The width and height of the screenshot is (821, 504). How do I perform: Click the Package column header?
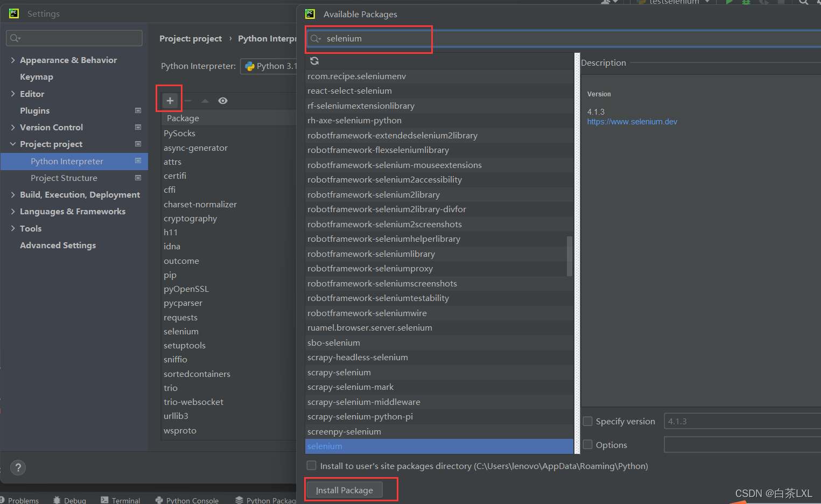[229, 118]
